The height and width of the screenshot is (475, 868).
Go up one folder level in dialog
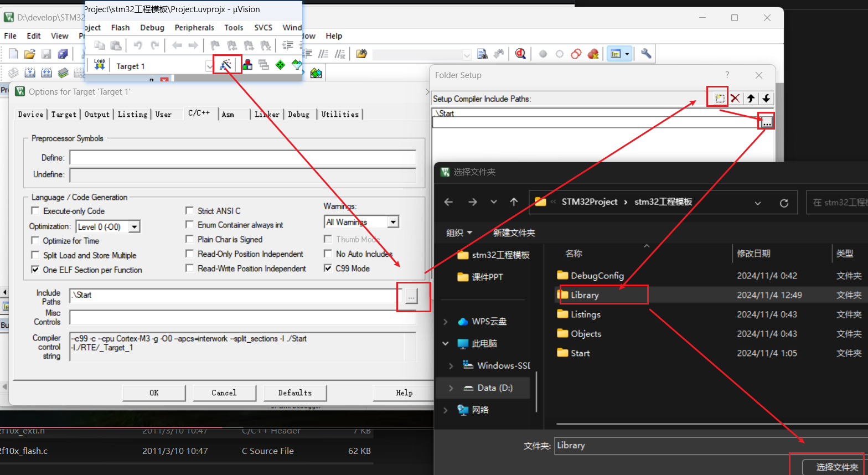click(x=514, y=202)
